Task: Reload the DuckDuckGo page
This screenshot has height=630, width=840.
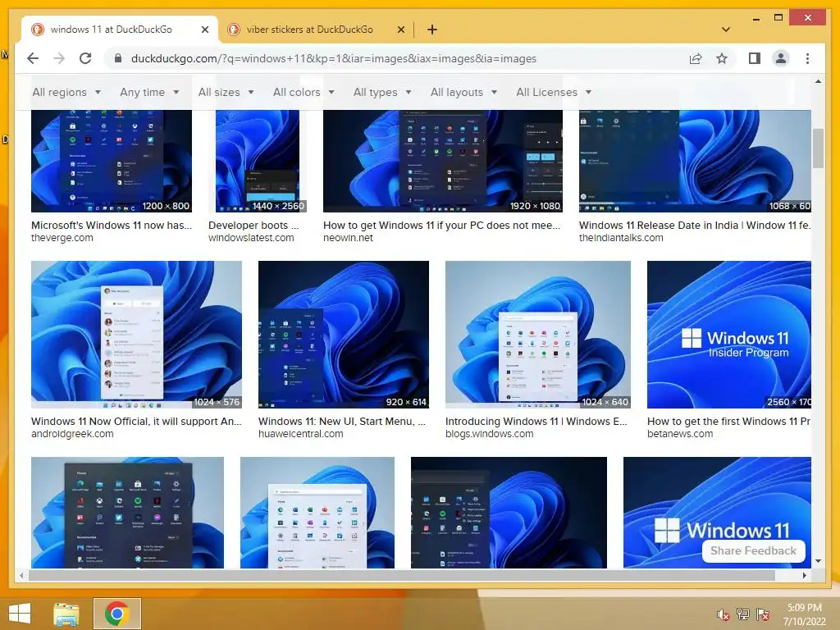Action: click(85, 58)
